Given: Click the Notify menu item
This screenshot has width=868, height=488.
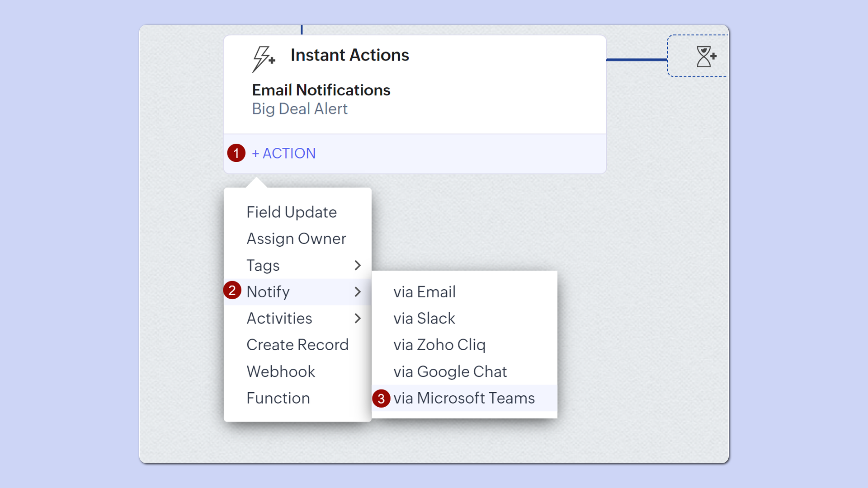Looking at the screenshot, I should pos(268,292).
